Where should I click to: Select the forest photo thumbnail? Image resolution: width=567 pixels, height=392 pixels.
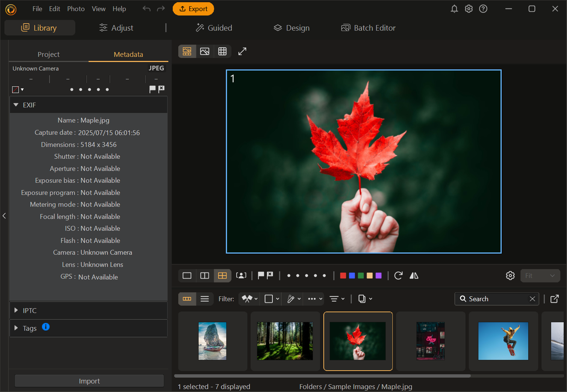285,341
